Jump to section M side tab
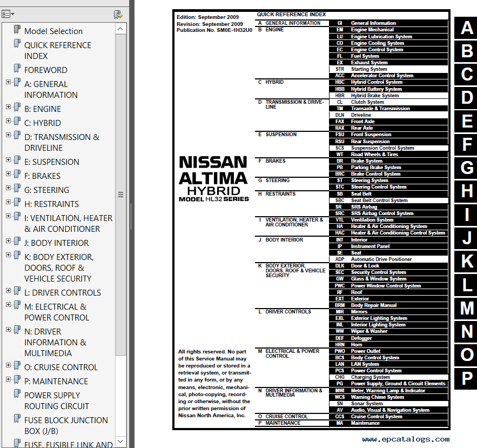The image size is (477, 448). click(466, 308)
